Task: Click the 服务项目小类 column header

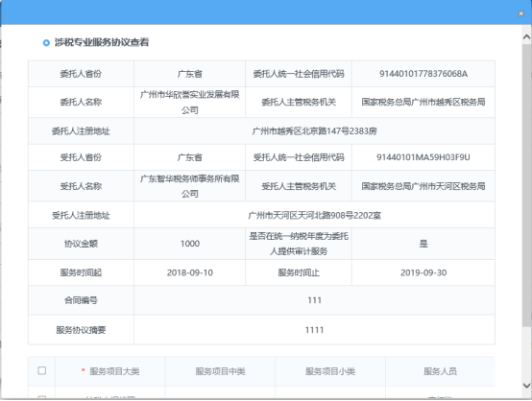Action: [x=330, y=371]
